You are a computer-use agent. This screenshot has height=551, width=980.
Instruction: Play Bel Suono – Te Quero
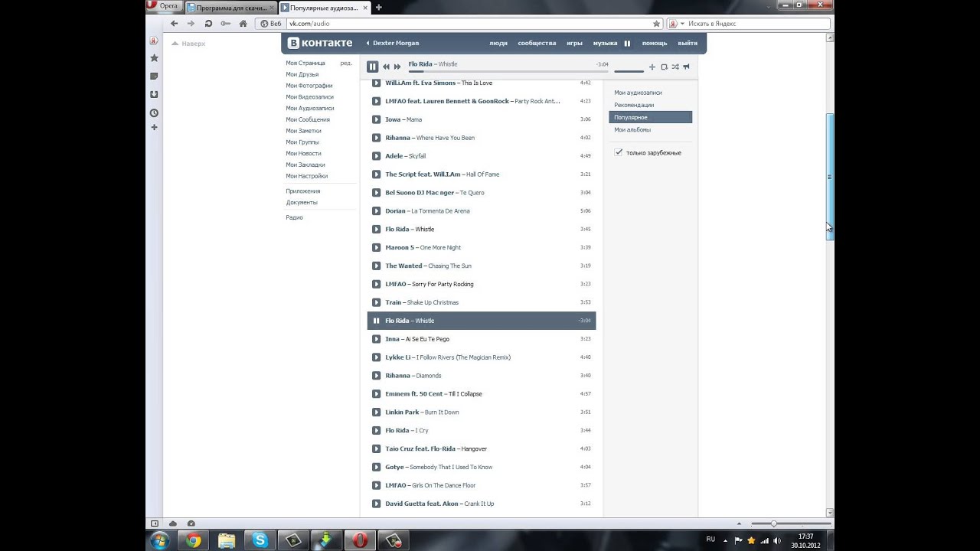click(x=376, y=193)
